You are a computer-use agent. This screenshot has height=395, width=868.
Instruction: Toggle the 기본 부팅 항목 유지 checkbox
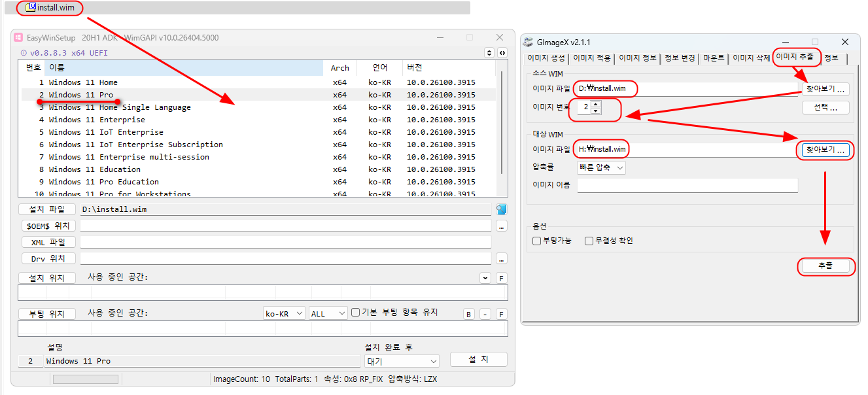(x=356, y=313)
